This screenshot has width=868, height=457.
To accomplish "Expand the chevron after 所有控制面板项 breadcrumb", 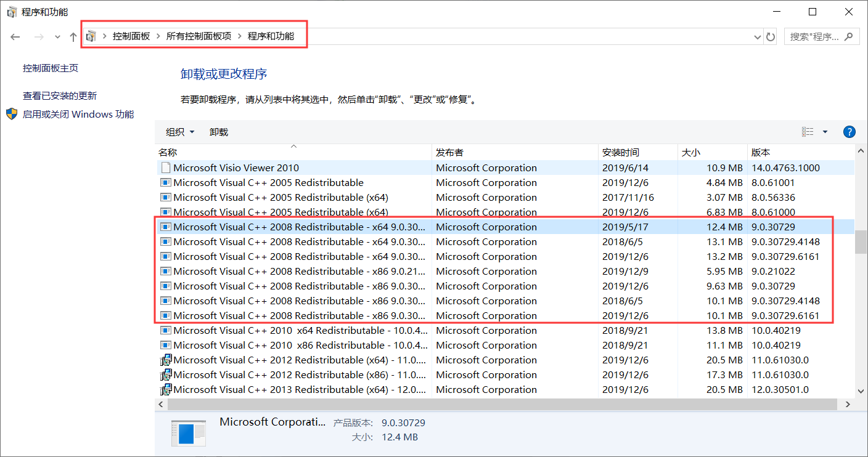I will click(239, 36).
